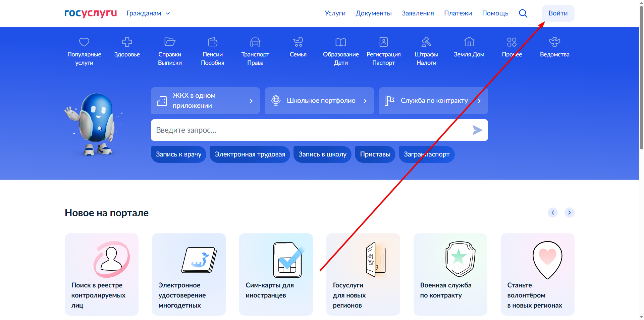This screenshot has width=644, height=320.
Task: Open the Услуги menu item
Action: (x=335, y=13)
